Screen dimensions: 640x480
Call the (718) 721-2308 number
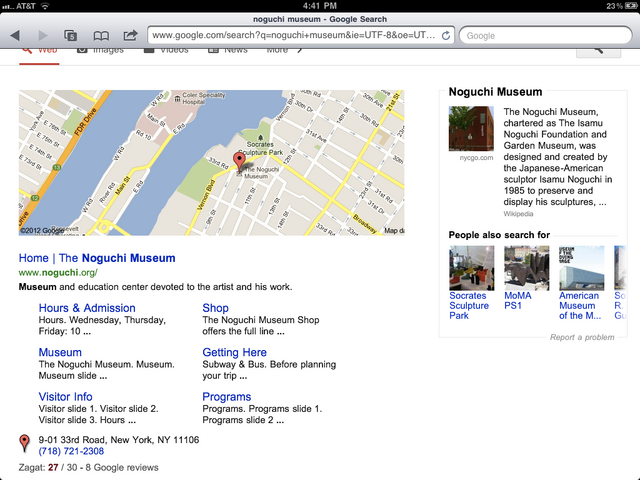[71, 451]
